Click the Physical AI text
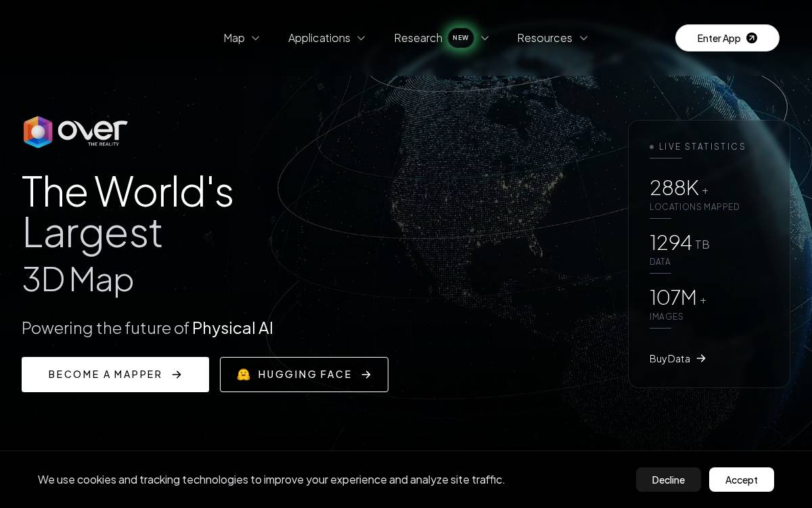 233,328
